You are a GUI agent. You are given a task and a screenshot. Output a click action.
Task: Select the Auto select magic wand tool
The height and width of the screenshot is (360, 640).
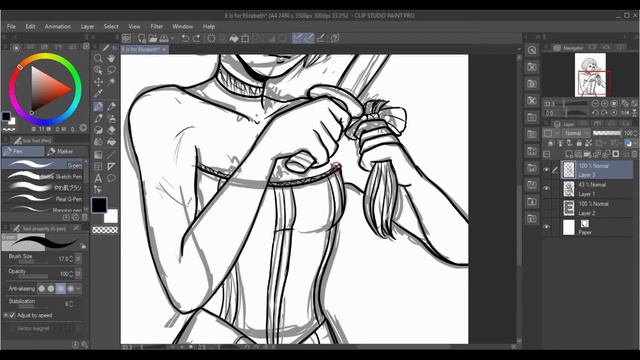click(111, 82)
